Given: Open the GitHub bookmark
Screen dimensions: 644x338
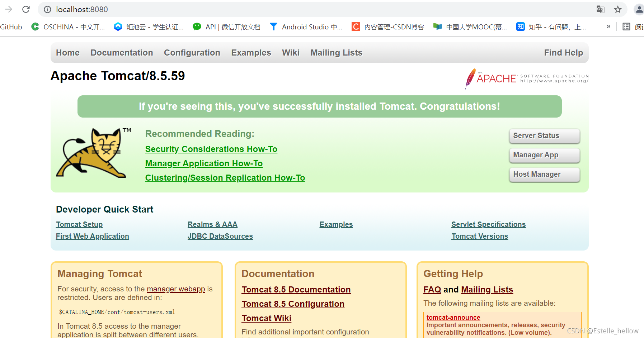Looking at the screenshot, I should pyautogui.click(x=11, y=27).
